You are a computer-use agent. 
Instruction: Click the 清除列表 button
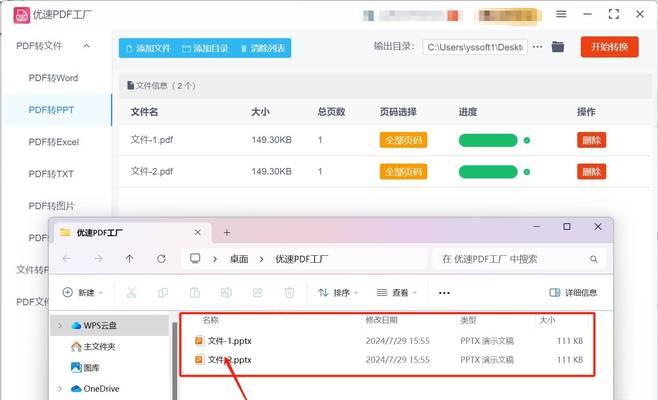(263, 48)
